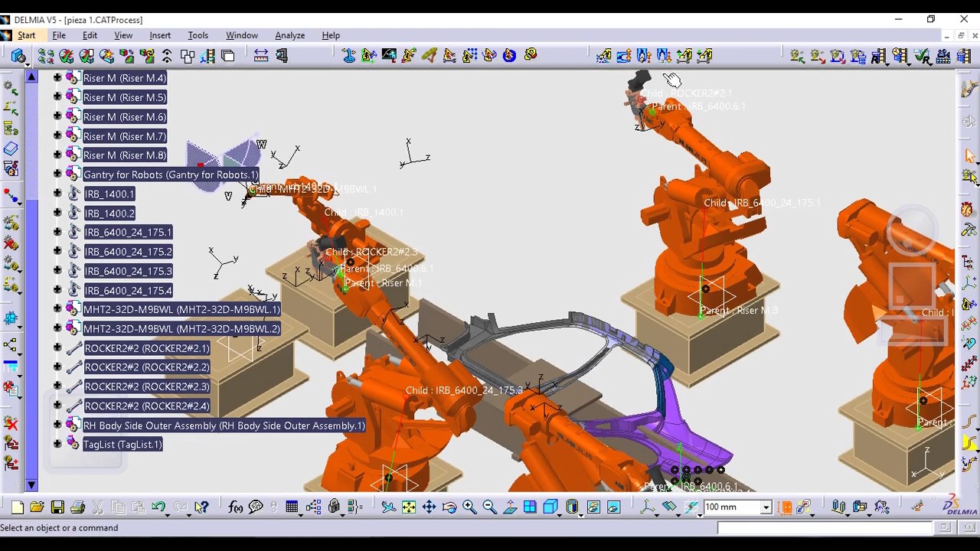Expand the TagList (TagList.1) node
The height and width of the screenshot is (551, 980).
click(x=57, y=445)
